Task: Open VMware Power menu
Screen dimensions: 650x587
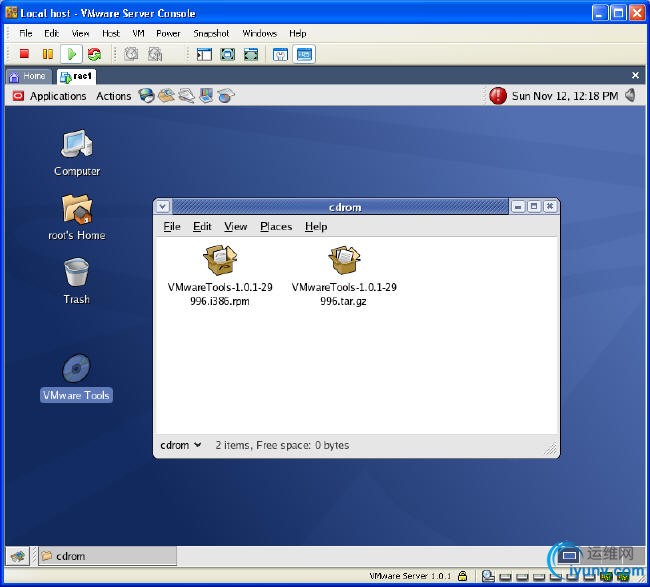Action: pos(168,34)
